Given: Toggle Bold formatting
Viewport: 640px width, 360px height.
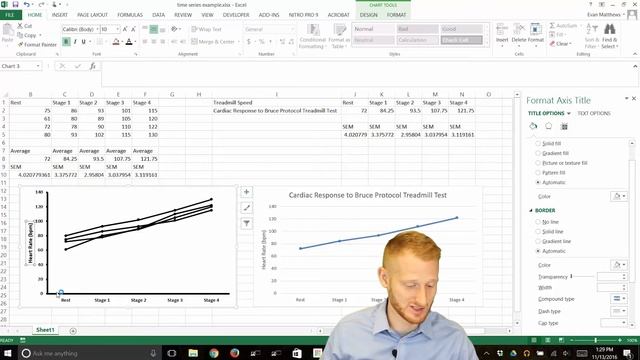Looking at the screenshot, I should tap(66, 42).
